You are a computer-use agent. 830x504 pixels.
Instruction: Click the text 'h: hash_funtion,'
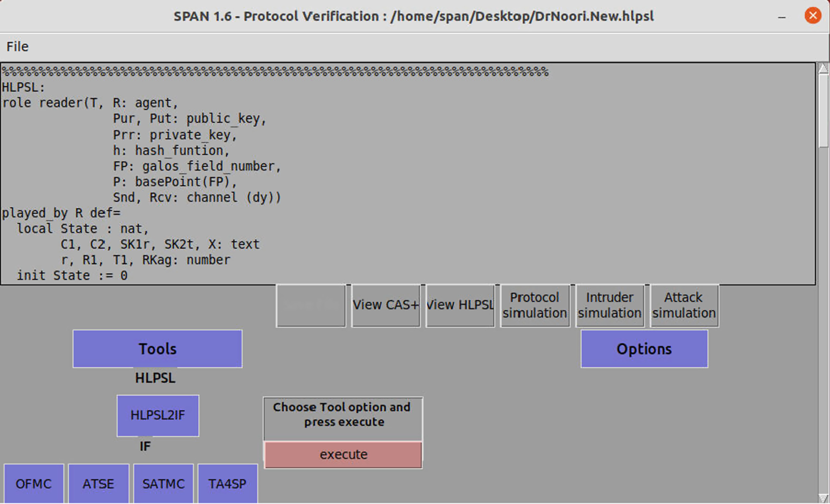(x=171, y=151)
